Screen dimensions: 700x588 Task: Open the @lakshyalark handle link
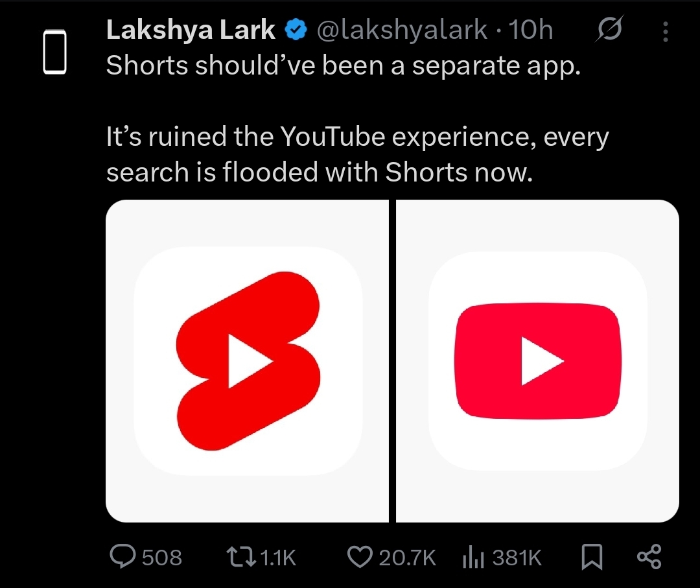401,30
